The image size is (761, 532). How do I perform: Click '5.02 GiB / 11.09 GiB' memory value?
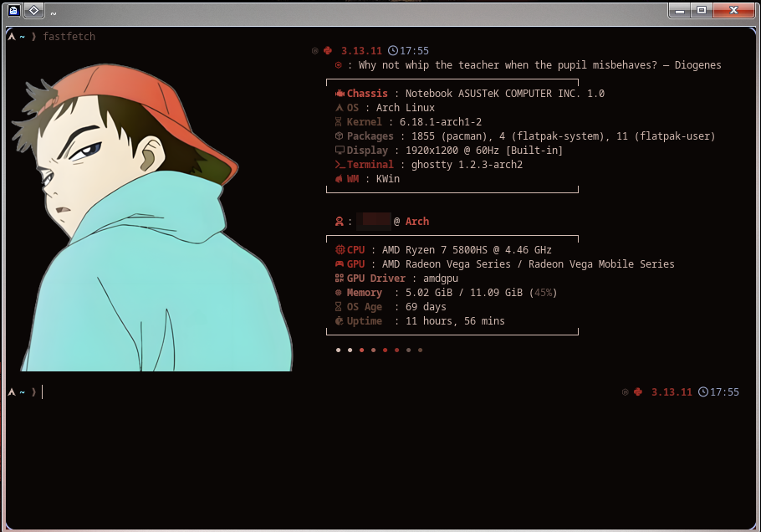(x=464, y=293)
